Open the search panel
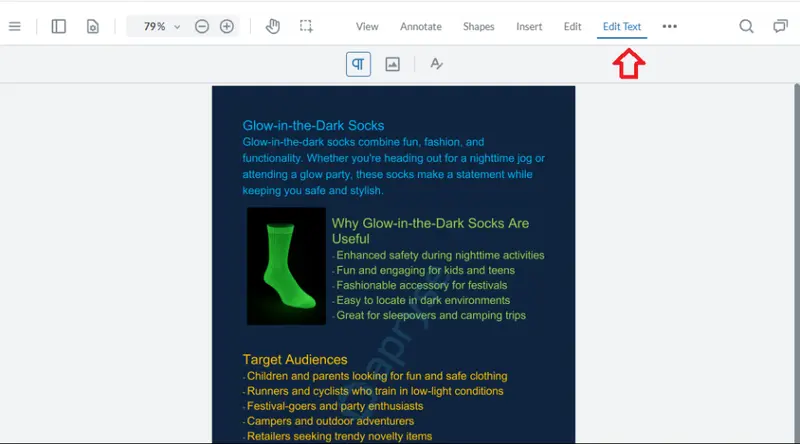Image resolution: width=800 pixels, height=444 pixels. (746, 26)
